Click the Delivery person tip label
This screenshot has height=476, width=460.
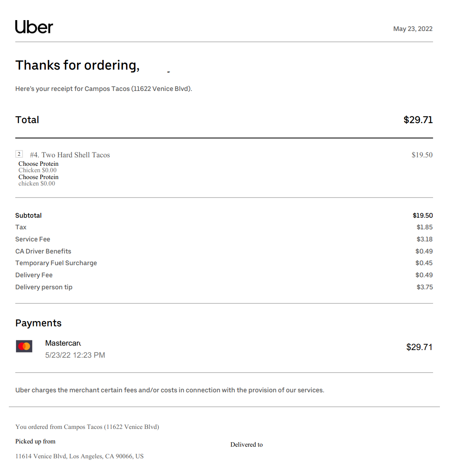44,287
